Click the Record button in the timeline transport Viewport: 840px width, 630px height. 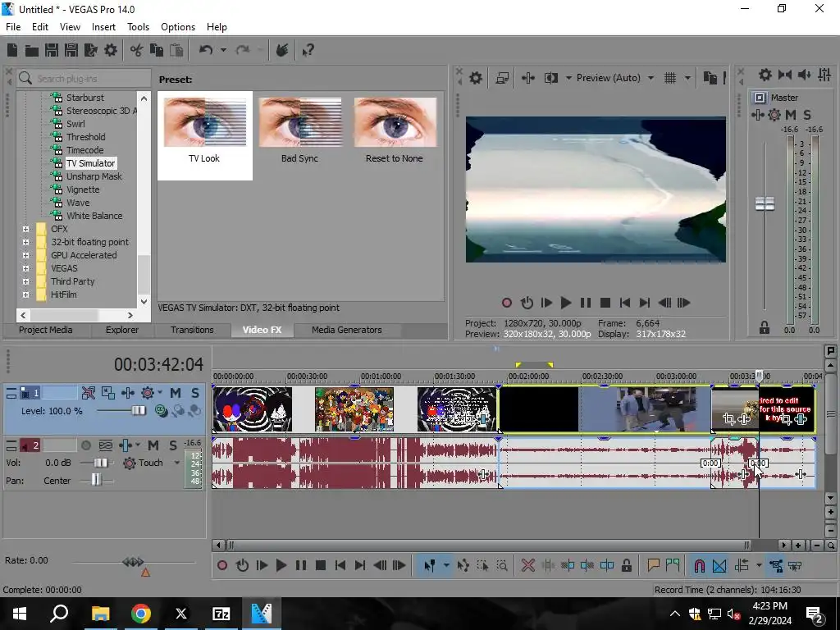222,565
